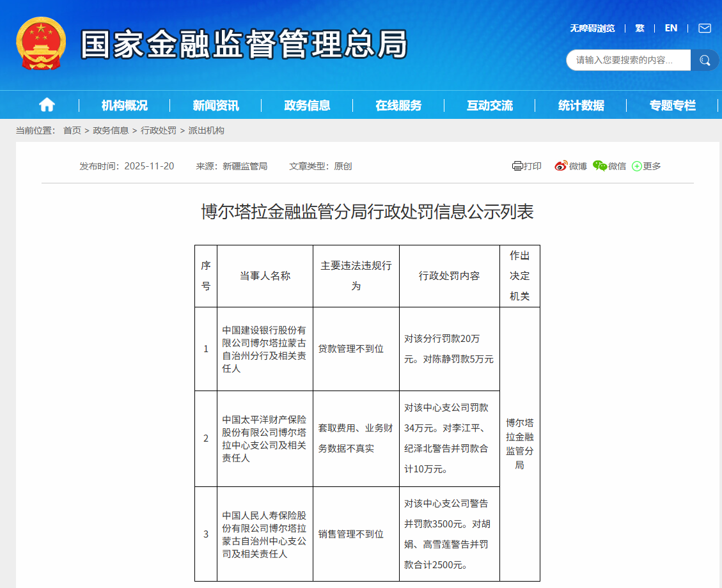Click the 打印 printer icon
Viewport: 722px width, 588px height.
tap(517, 166)
